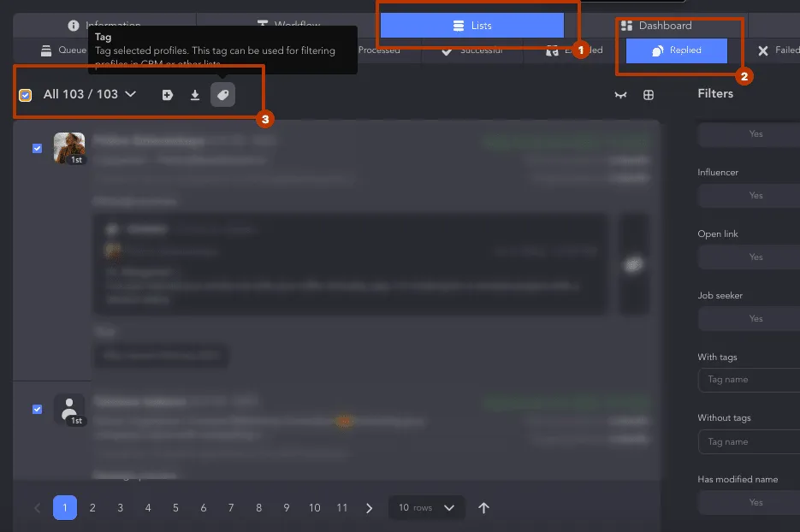
Task: Uncheck the second profile's checkbox
Action: (38, 409)
